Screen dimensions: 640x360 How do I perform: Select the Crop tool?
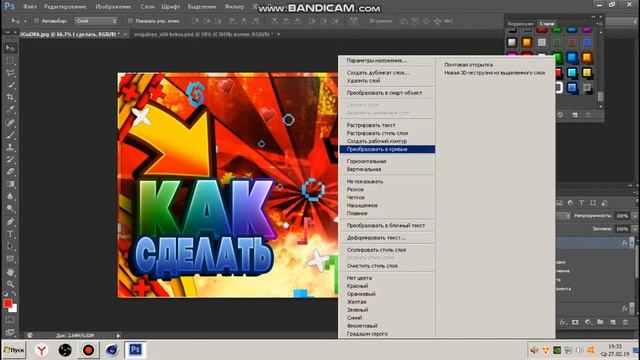tap(10, 97)
